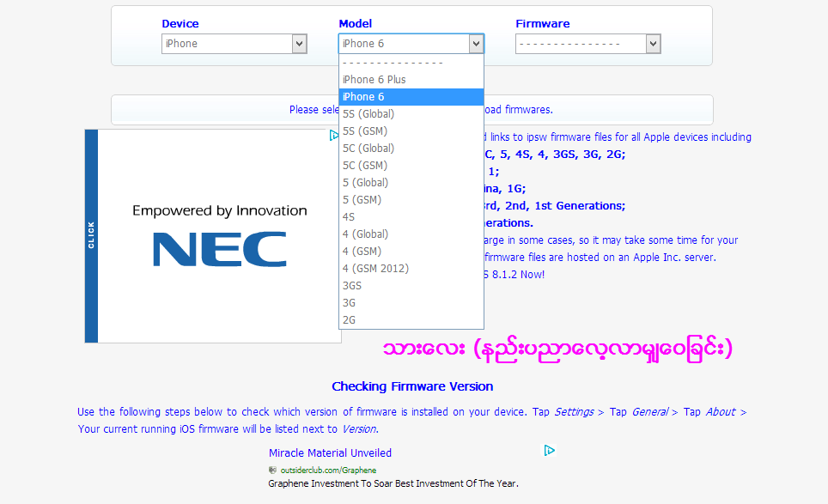Open the Miracle Material Unveiled ad link
This screenshot has height=504, width=828.
coord(330,452)
